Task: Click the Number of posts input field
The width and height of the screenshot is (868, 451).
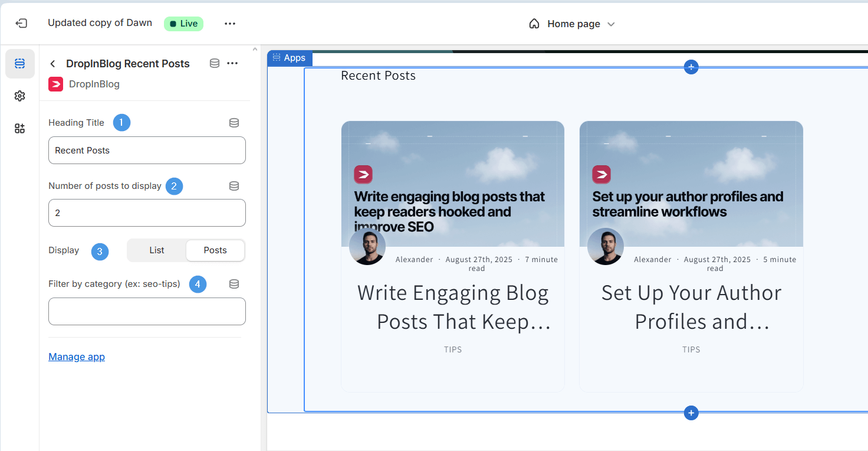Action: (x=147, y=213)
